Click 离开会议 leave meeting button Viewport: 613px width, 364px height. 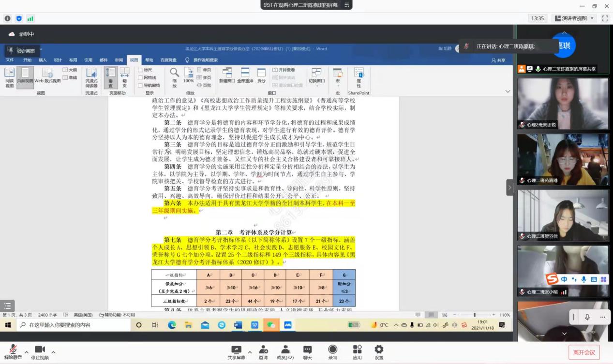tap(584, 352)
